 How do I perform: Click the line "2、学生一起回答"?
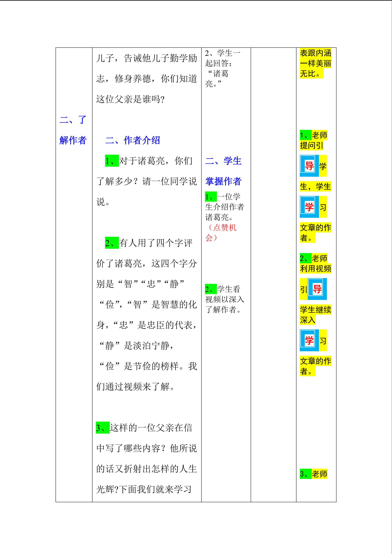point(223,53)
